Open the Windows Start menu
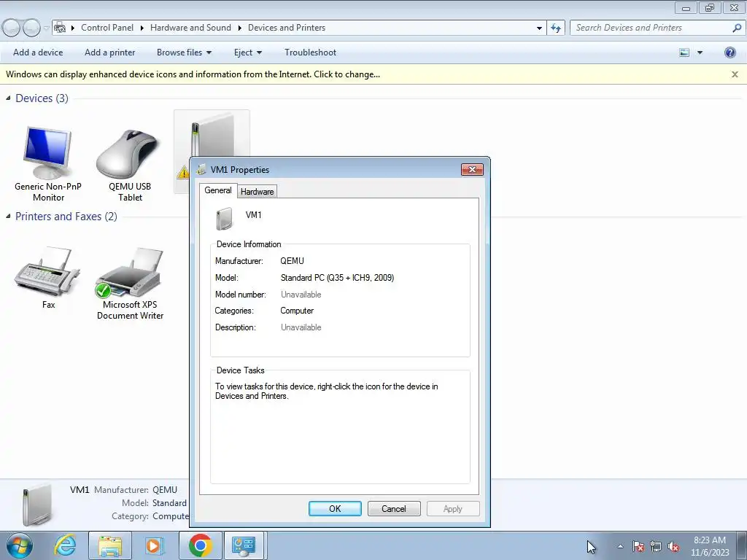This screenshot has height=560, width=747. 20,545
